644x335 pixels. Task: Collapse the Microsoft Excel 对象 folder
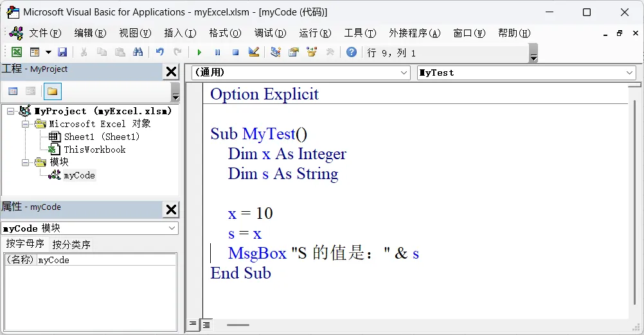(x=26, y=124)
